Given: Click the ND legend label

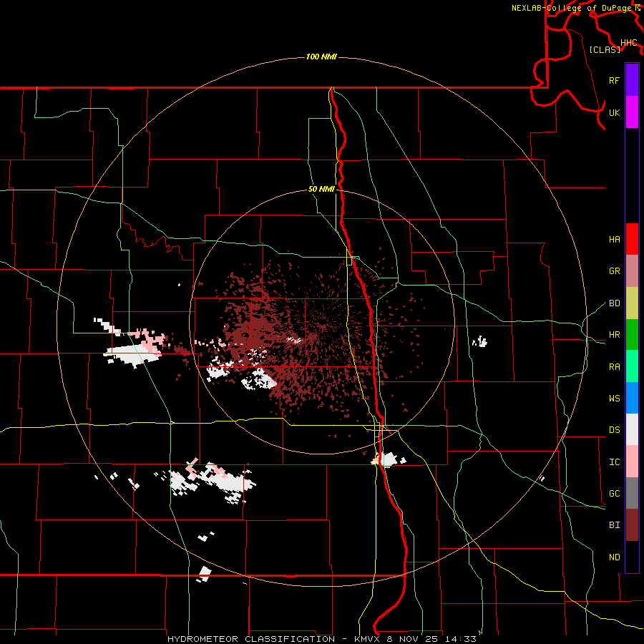Looking at the screenshot, I should (x=614, y=557).
